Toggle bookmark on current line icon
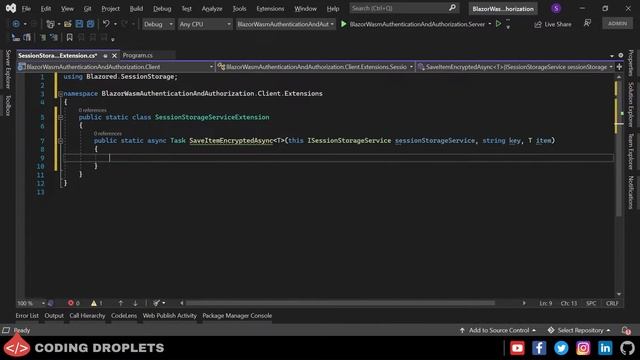Viewport: 640px width, 360px height. tap(69, 38)
